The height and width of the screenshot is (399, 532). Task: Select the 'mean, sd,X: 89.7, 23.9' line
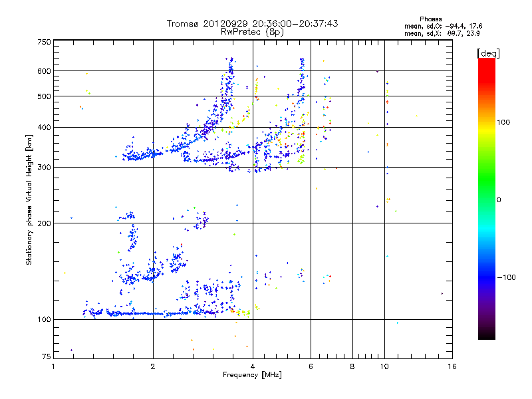tap(442, 33)
